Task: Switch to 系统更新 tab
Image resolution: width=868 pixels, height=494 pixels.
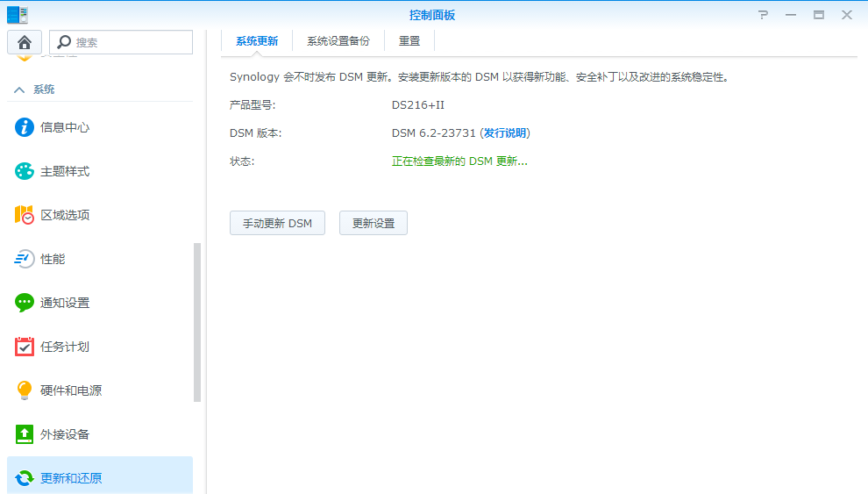Action: 257,41
